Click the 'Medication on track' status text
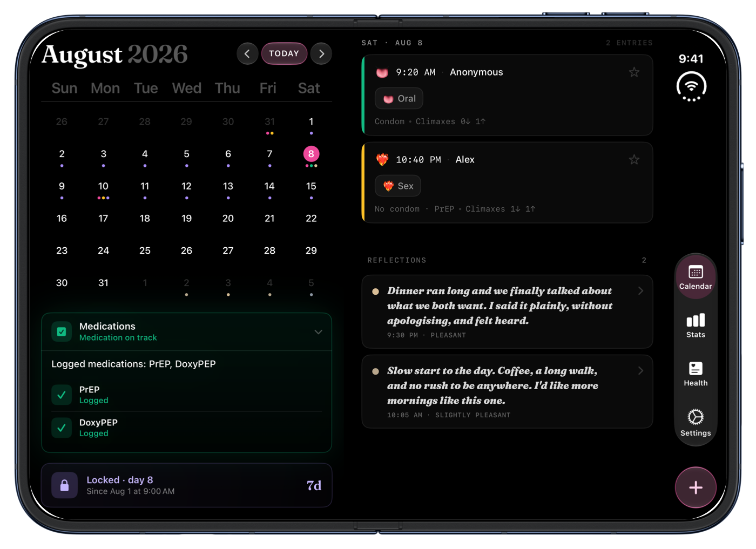Screen dimensions: 756x549 pos(118,338)
